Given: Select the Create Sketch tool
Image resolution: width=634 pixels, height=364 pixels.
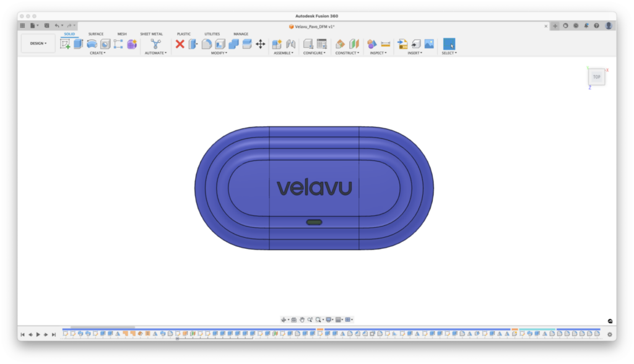Looking at the screenshot, I should tap(64, 43).
